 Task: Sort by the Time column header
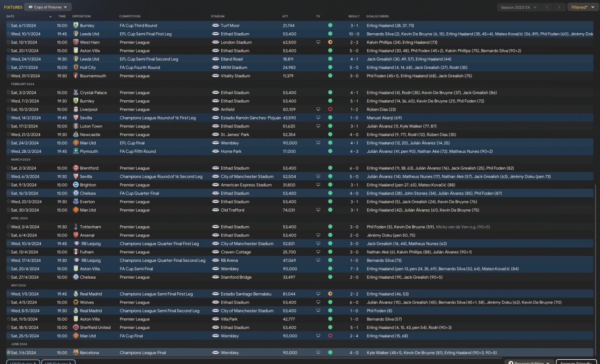coord(62,16)
